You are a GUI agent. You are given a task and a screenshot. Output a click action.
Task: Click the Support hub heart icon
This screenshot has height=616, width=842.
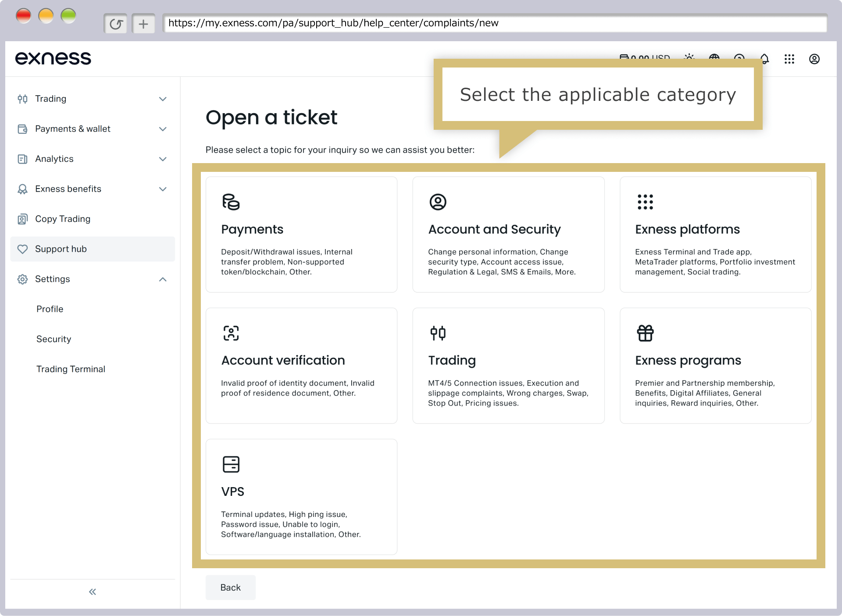[22, 249]
